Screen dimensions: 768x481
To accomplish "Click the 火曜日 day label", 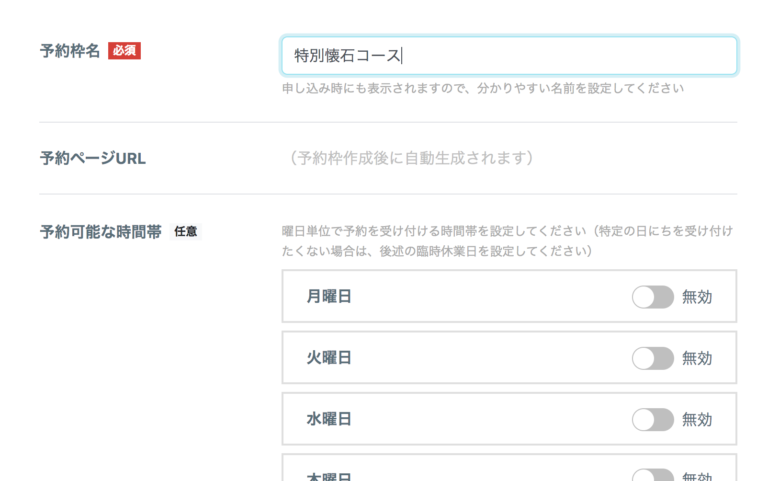I will point(329,357).
